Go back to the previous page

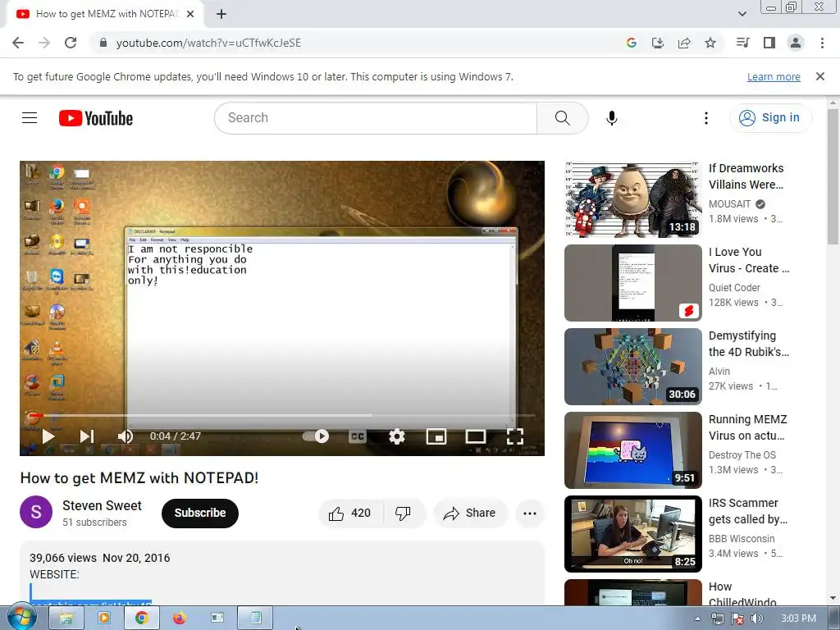pyautogui.click(x=18, y=43)
